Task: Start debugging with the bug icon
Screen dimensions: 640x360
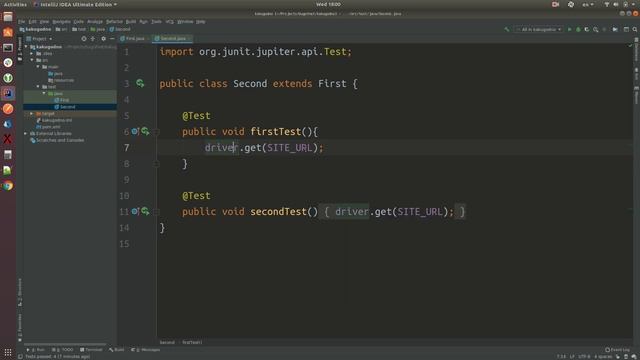Action: click(x=578, y=29)
